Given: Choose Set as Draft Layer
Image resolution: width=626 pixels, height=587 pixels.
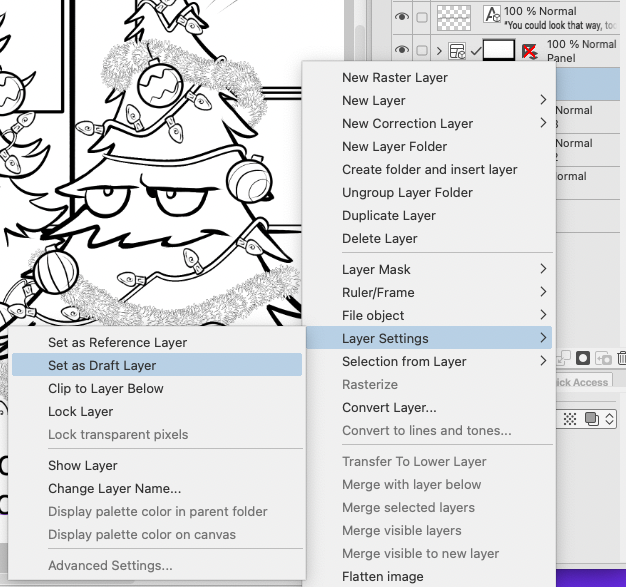Looking at the screenshot, I should coord(102,365).
